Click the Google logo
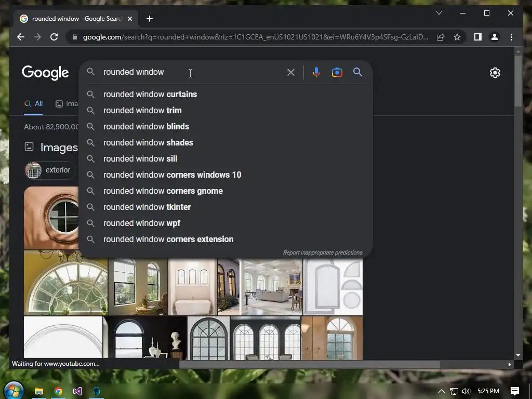Image resolution: width=532 pixels, height=399 pixels. [x=45, y=73]
